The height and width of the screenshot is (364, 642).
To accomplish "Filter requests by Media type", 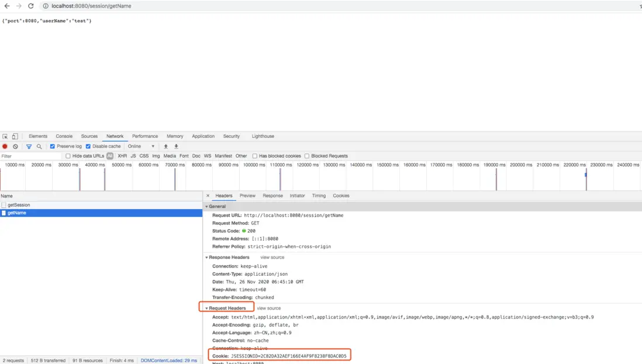I will [170, 156].
